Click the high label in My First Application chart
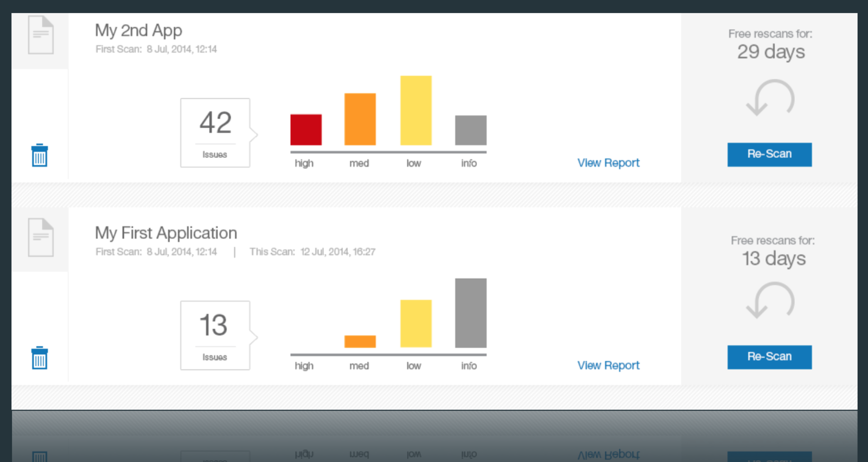 tap(304, 366)
